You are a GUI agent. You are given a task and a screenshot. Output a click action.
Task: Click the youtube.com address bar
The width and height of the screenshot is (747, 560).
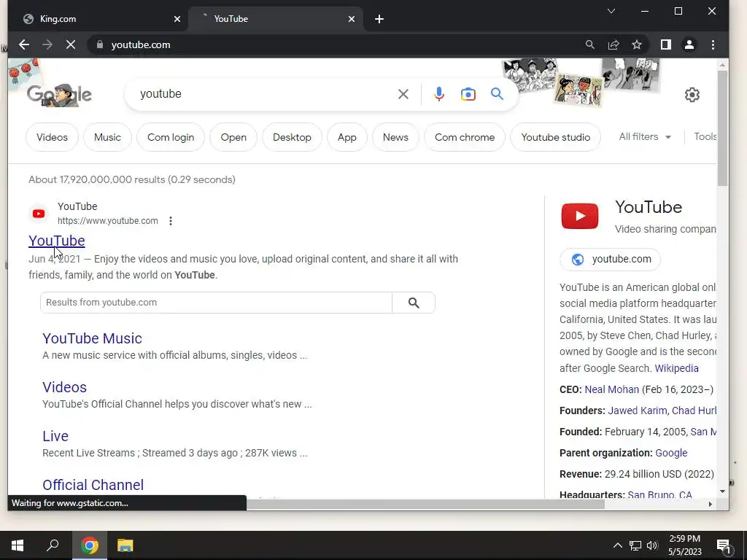point(333,44)
